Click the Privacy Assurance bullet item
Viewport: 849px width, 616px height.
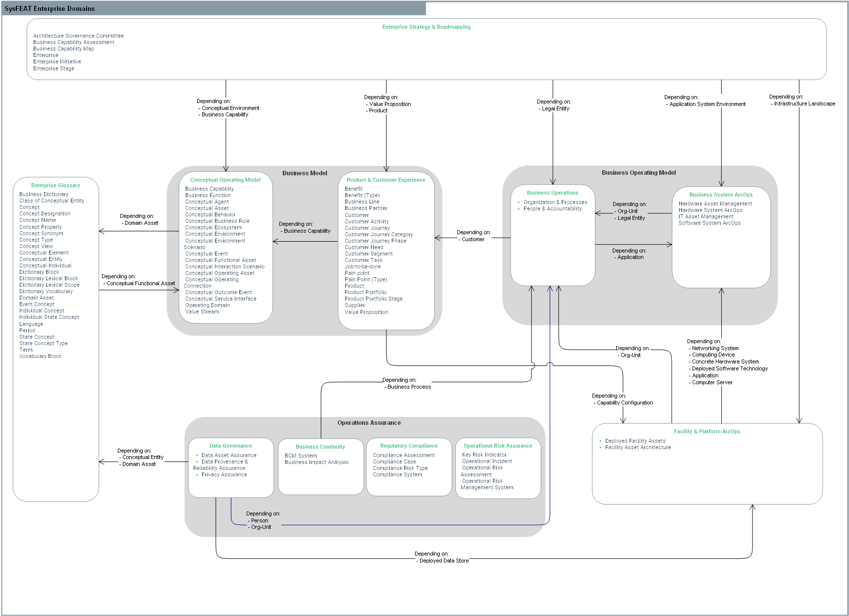coord(224,474)
